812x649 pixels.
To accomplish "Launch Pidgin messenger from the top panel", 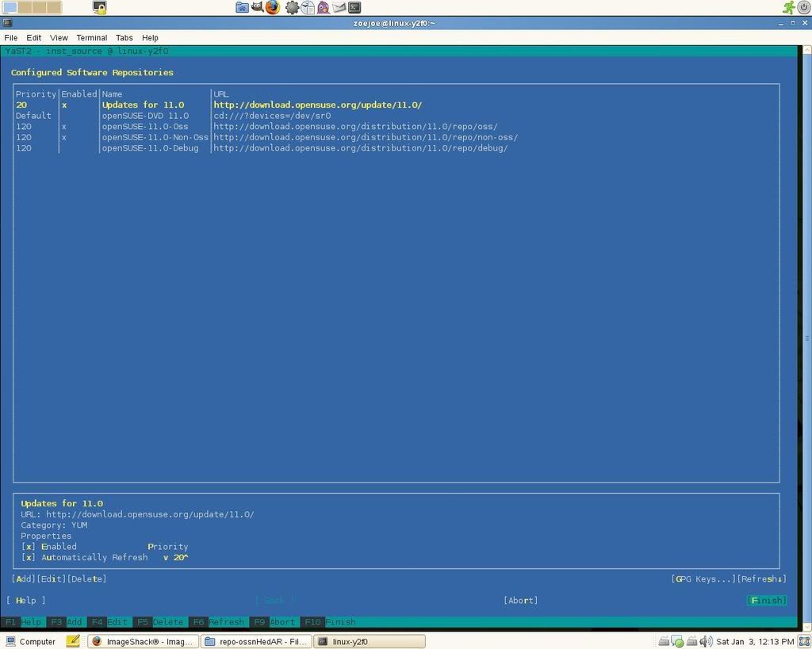I will click(x=324, y=7).
